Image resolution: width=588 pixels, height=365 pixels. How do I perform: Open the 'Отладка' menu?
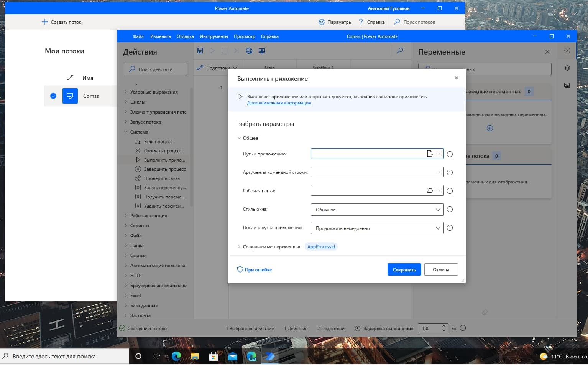[x=185, y=36]
